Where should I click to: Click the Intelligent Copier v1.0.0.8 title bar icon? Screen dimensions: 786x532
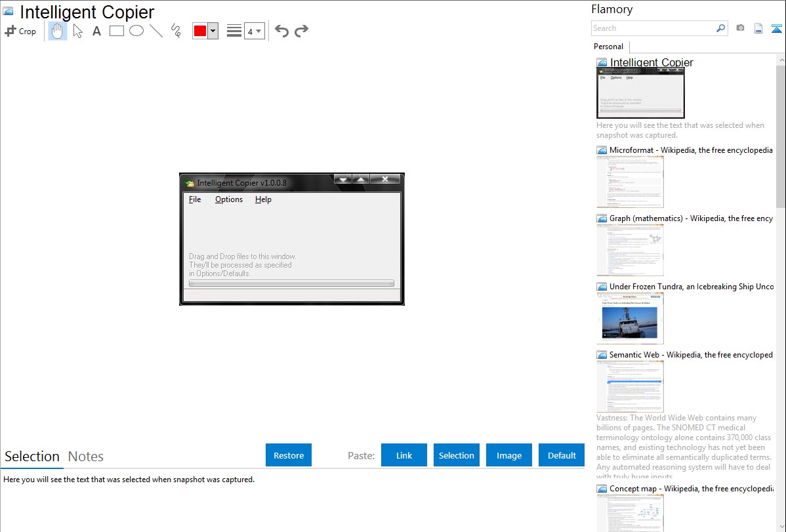click(189, 183)
